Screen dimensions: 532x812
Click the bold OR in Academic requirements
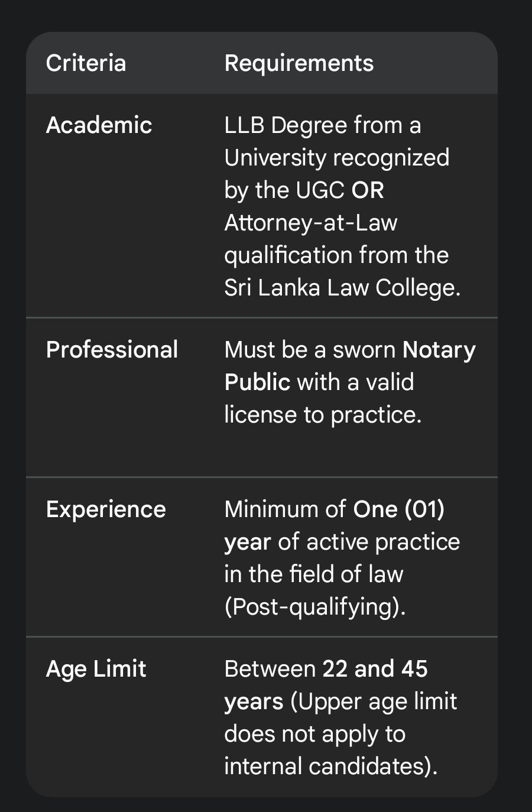[368, 190]
